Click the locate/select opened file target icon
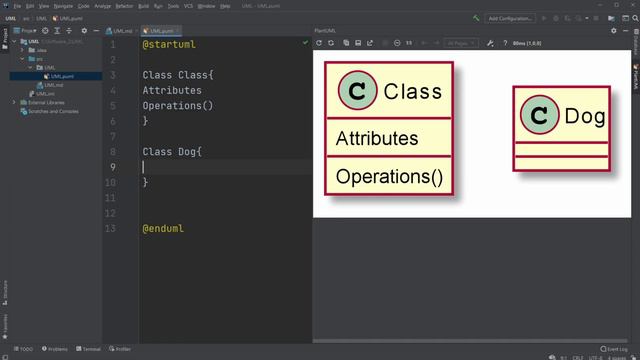The height and width of the screenshot is (360, 640). (x=45, y=31)
